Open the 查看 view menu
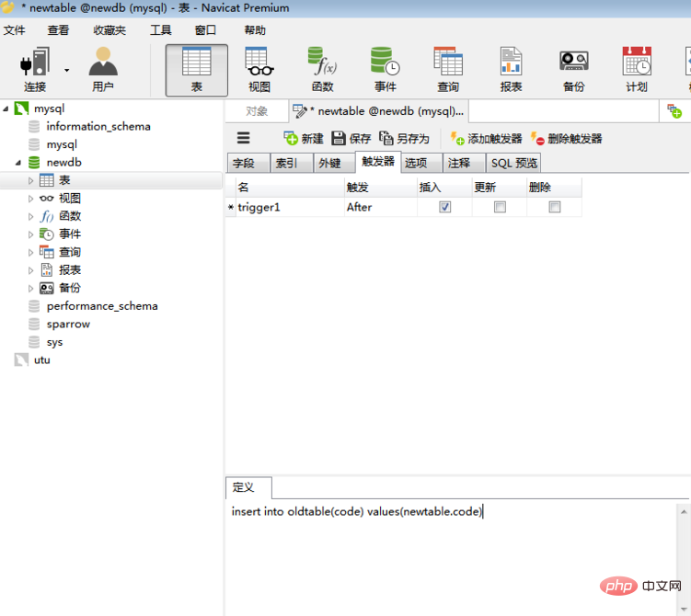691x616 pixels. coord(58,30)
